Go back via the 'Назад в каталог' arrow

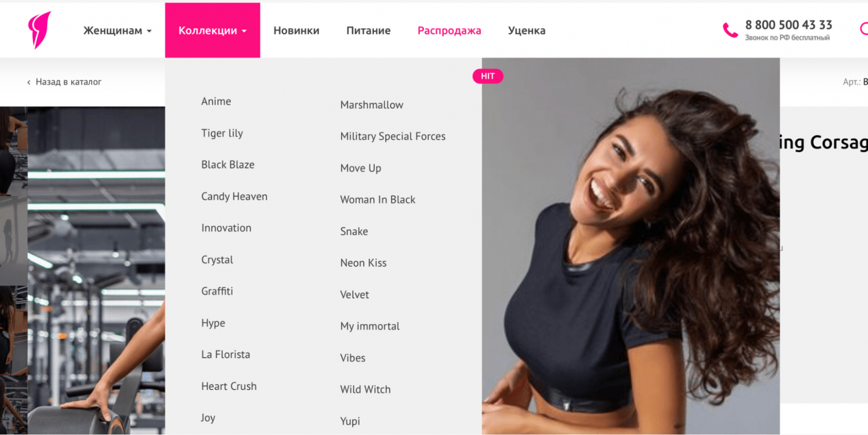coord(29,82)
